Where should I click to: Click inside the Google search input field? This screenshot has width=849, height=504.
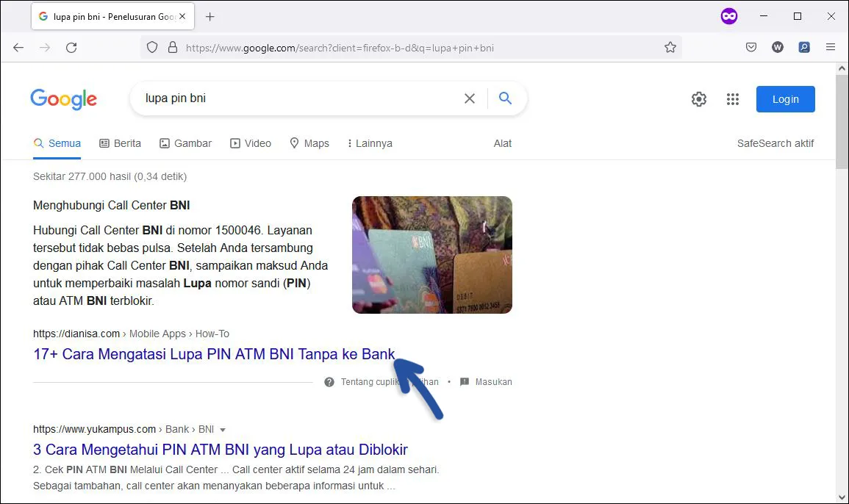(x=294, y=98)
